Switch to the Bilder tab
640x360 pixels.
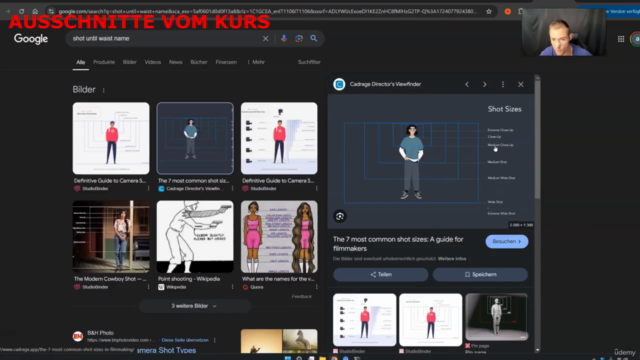coord(129,62)
